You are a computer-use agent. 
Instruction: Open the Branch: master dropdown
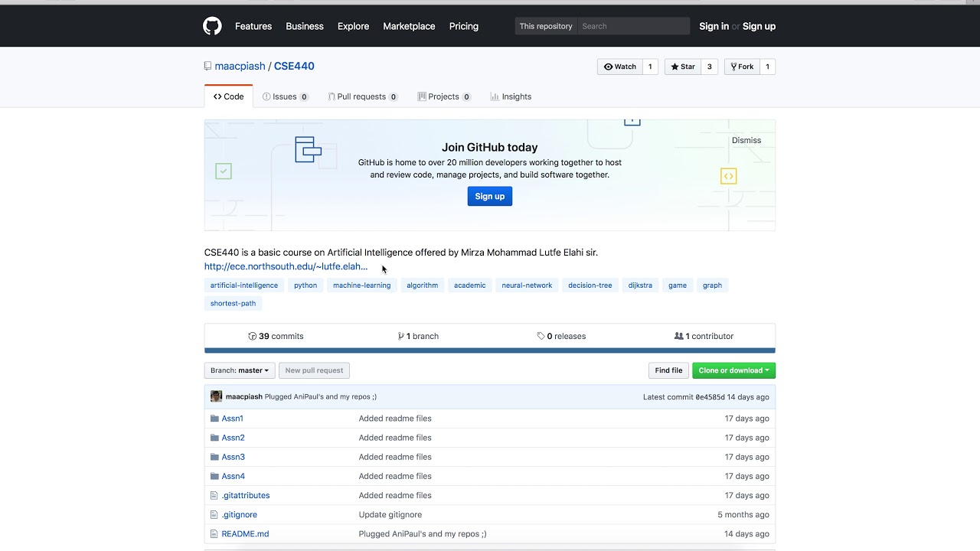240,370
